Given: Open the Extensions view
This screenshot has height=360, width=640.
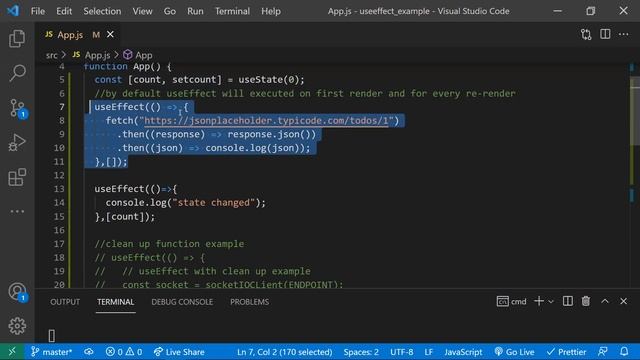Looking at the screenshot, I should click(17, 177).
